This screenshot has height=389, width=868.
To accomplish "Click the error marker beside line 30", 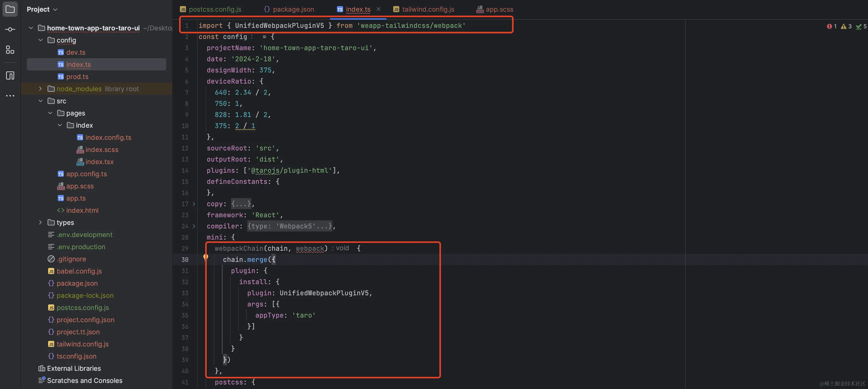I will 206,257.
